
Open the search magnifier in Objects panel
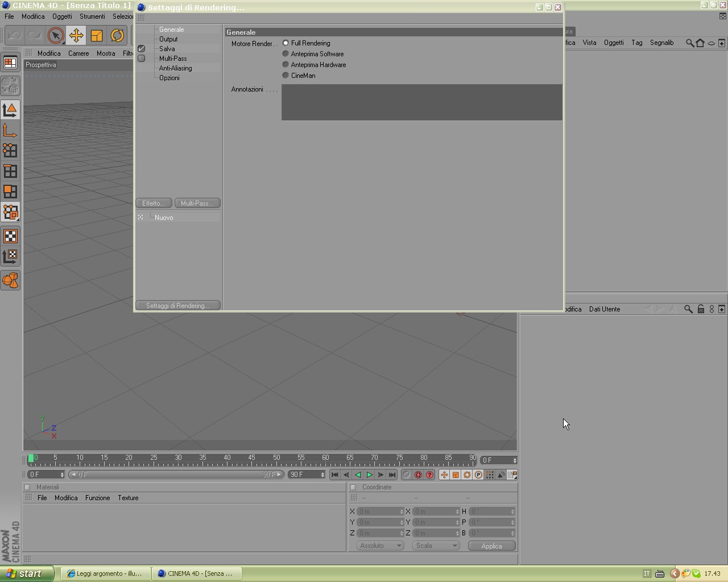tap(689, 43)
